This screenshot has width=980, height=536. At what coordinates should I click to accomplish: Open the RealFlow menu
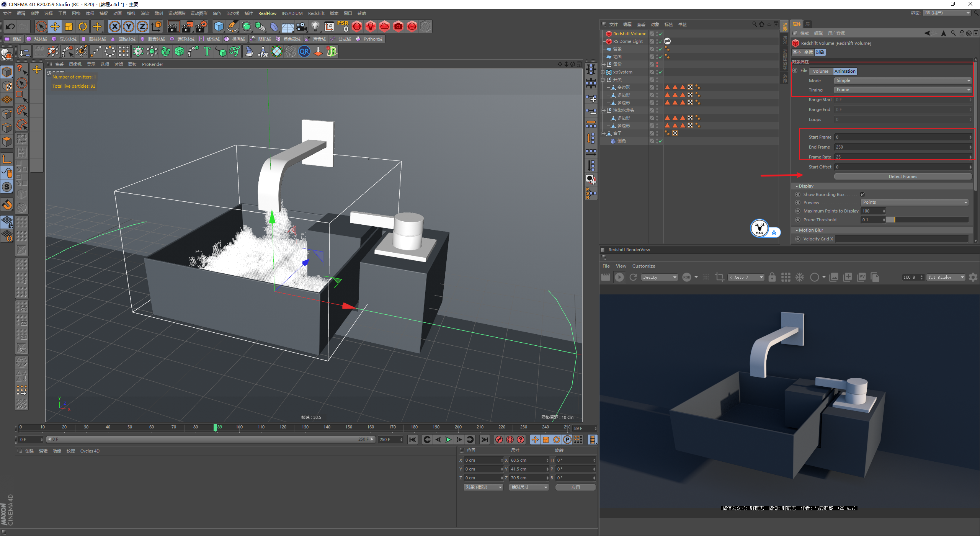coord(267,13)
